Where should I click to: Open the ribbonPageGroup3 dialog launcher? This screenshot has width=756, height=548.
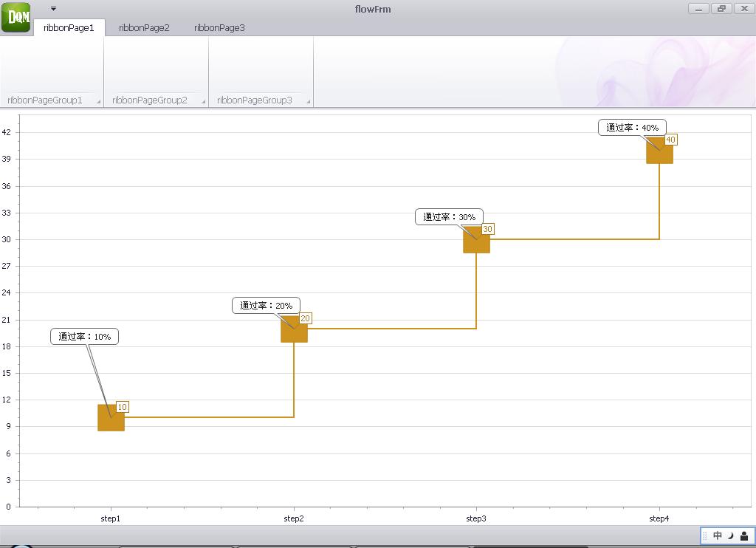coord(308,101)
